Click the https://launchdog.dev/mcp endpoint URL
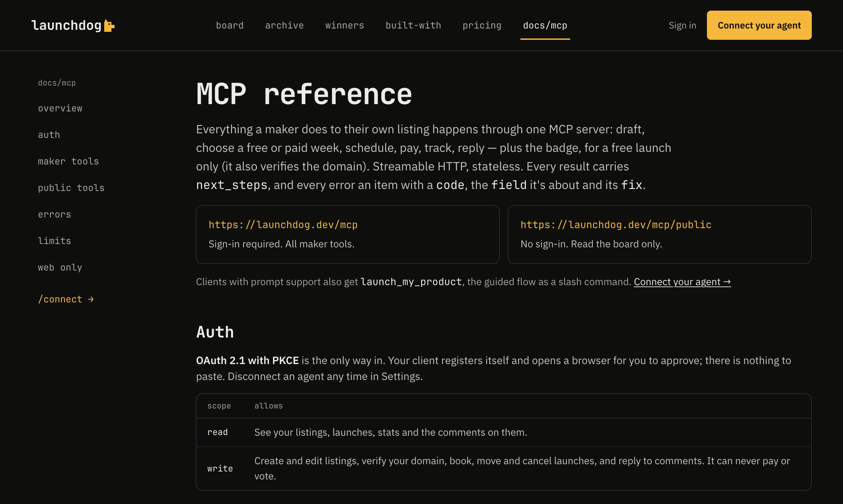843x504 pixels. click(283, 225)
